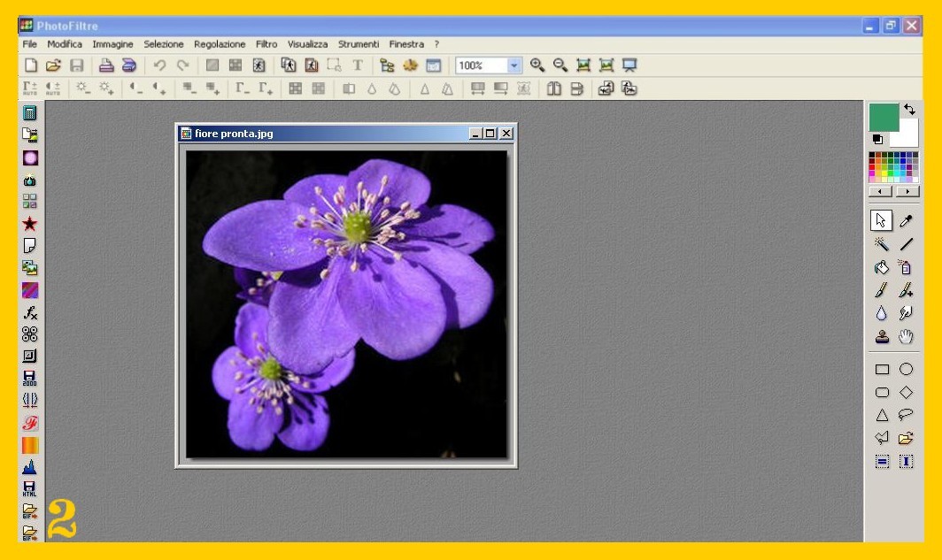Select the Clone Stamp tool

tap(882, 336)
